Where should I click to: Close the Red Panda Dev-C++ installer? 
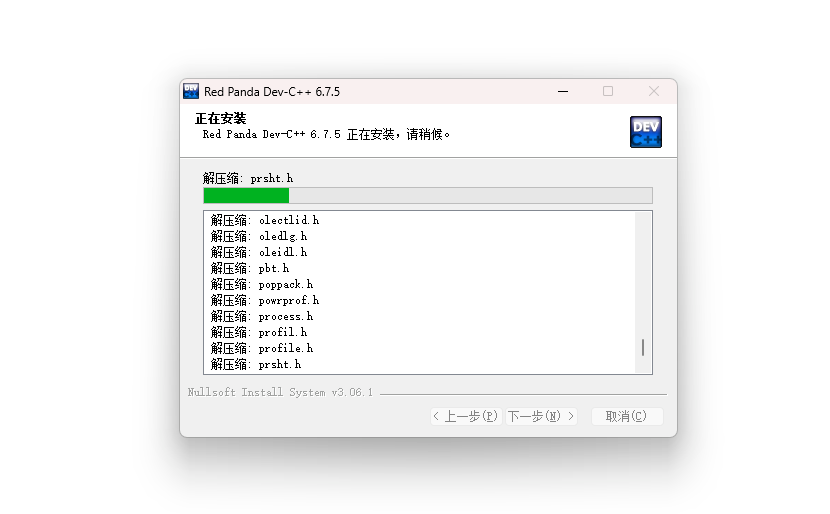click(x=654, y=92)
